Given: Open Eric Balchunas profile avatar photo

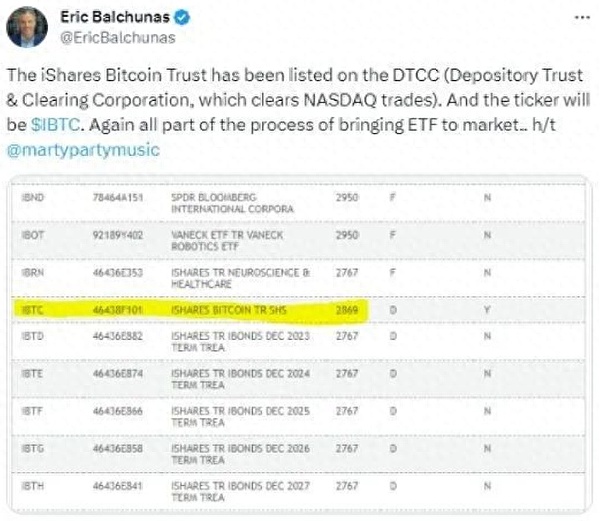Looking at the screenshot, I should point(27,27).
